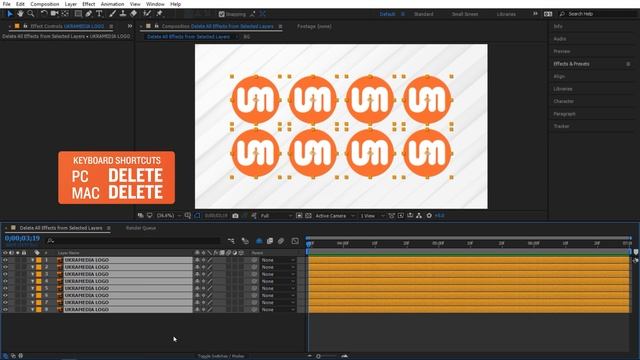Screen dimensions: 640x360
Task: Toggle Frame Blending enable switch in timeline
Action: click(270, 241)
